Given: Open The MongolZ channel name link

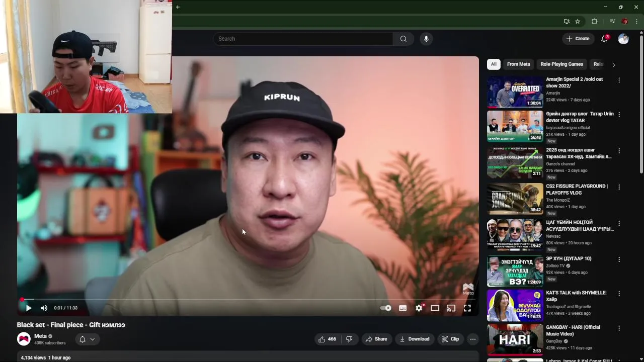Looking at the screenshot, I should (558, 200).
